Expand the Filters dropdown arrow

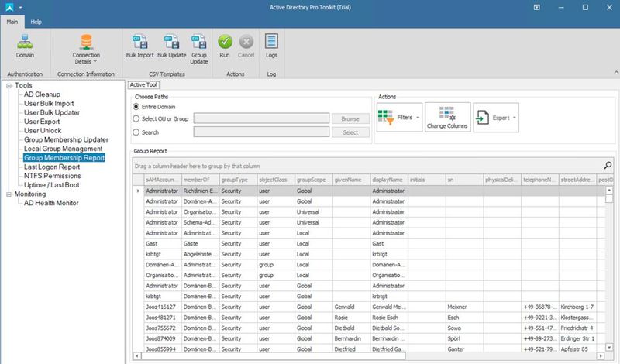pos(418,118)
